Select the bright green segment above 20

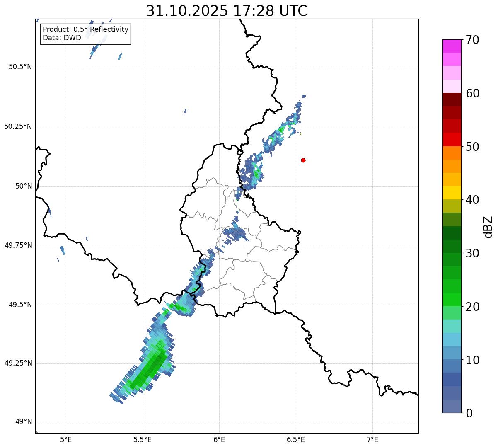click(x=452, y=300)
